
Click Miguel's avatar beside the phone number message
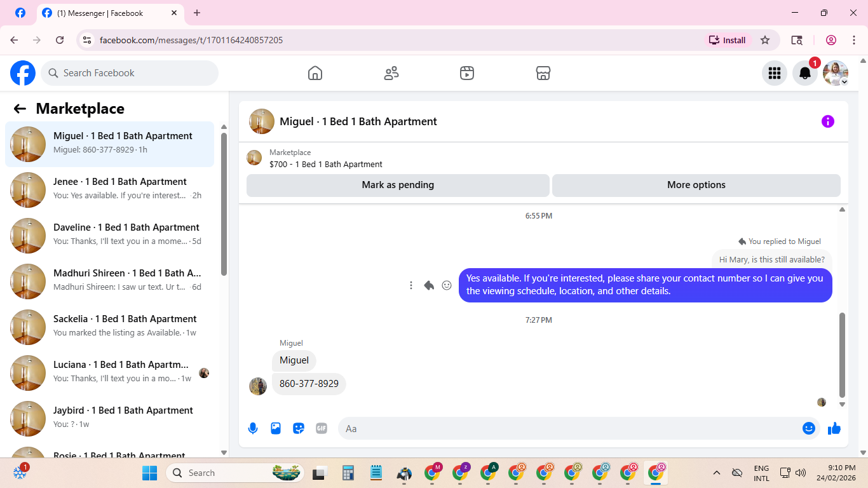258,386
